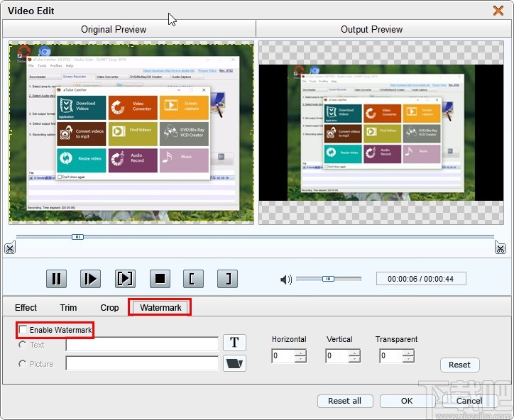
Task: Click the Reset button
Action: pos(459,365)
